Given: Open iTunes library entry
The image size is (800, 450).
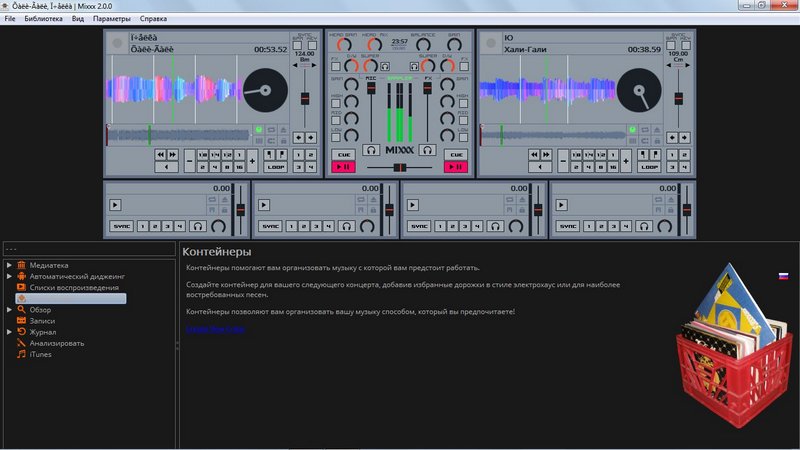Looking at the screenshot, I should [x=40, y=355].
